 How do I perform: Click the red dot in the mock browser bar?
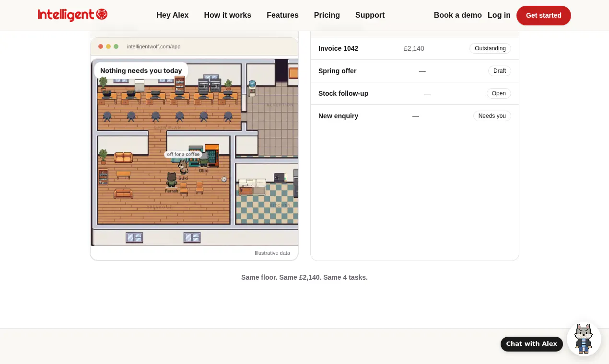[x=101, y=46]
